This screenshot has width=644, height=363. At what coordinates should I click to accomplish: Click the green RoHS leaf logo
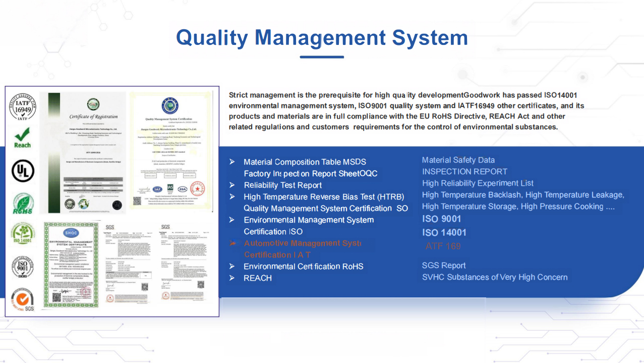[23, 204]
